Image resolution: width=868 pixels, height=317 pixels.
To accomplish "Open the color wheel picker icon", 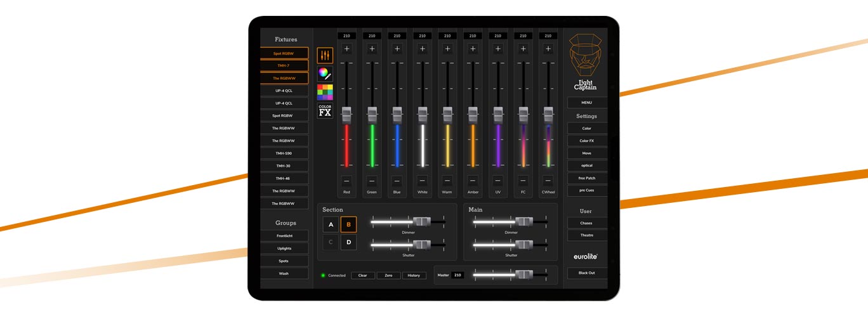I will point(325,74).
